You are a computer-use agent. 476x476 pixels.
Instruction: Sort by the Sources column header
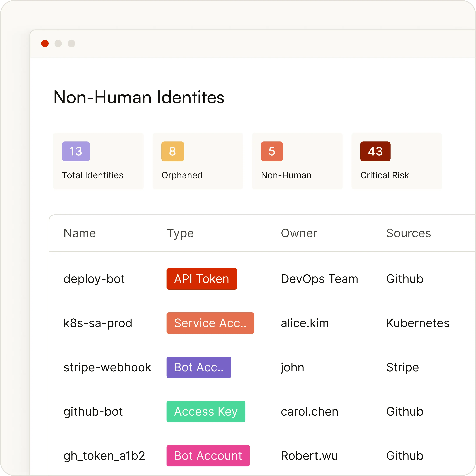click(x=408, y=233)
